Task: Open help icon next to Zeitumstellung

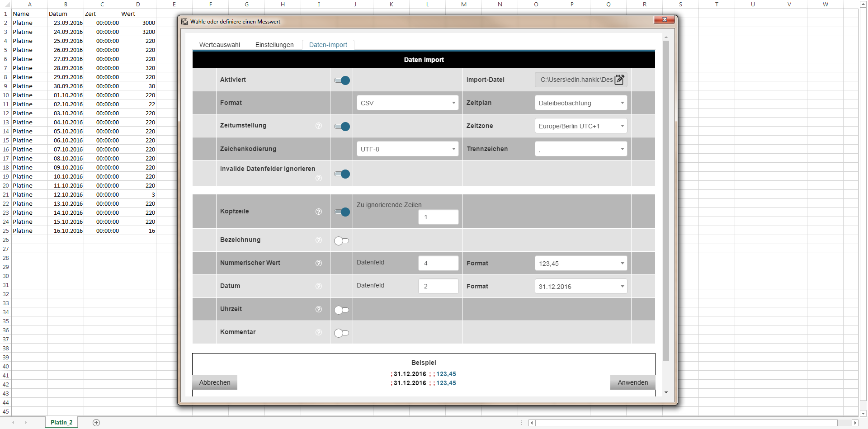Action: [x=319, y=126]
